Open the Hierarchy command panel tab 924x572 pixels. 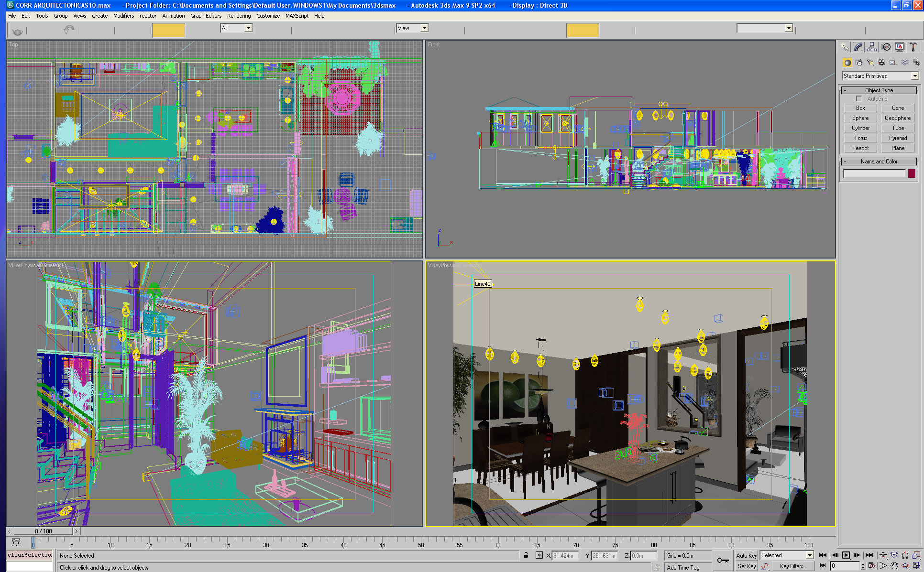[872, 47]
